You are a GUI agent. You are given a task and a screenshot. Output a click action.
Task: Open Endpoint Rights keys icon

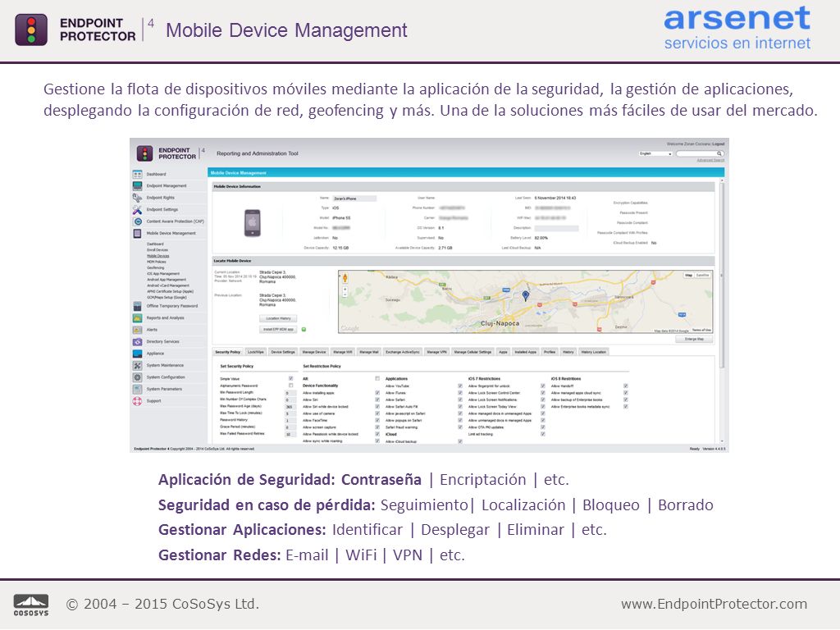[137, 198]
